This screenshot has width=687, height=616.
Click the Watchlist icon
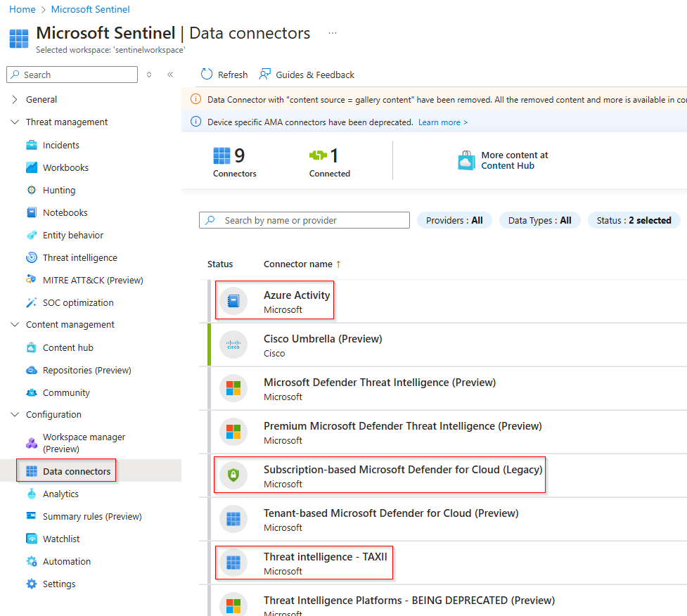[x=32, y=539]
